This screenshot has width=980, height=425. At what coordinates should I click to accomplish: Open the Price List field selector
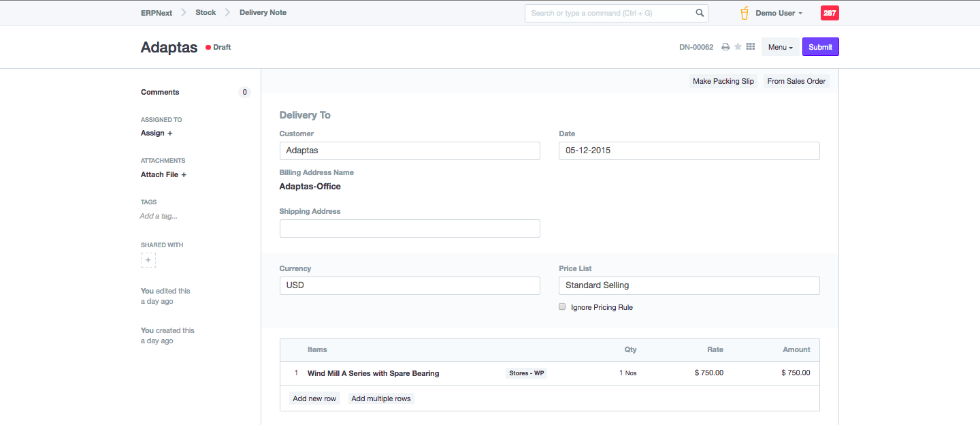point(689,285)
